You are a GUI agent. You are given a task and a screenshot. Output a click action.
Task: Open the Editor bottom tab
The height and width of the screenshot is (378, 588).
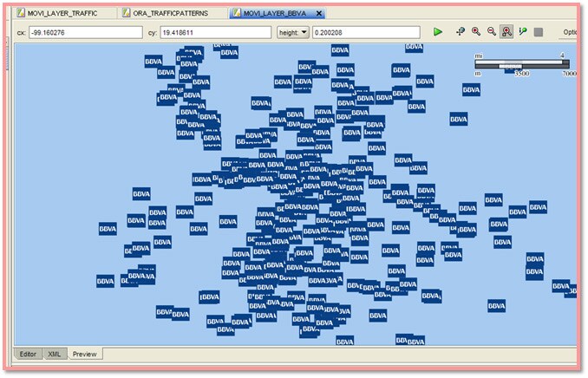click(28, 354)
